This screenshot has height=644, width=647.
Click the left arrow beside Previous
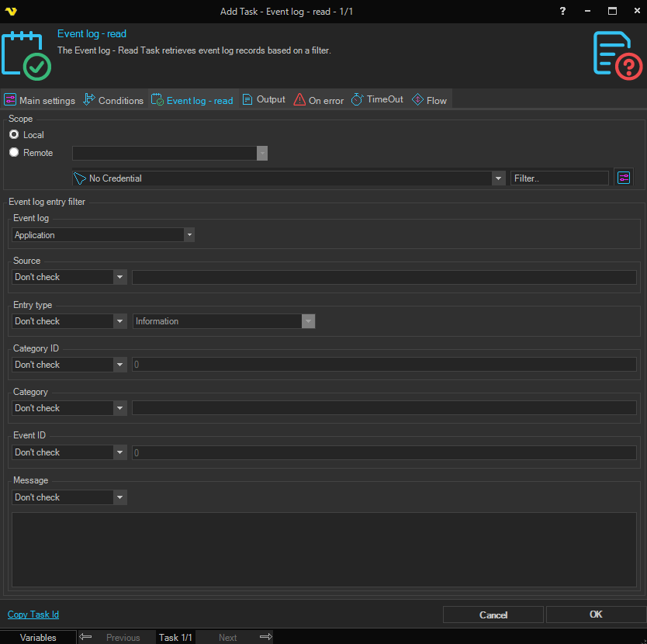tap(86, 637)
